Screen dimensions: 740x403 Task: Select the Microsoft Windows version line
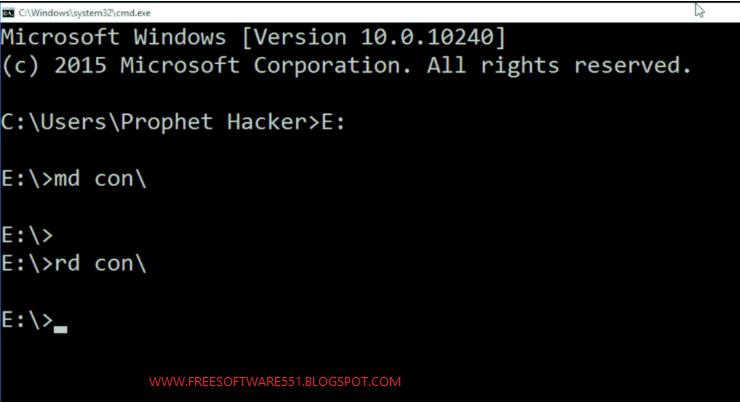pyautogui.click(x=253, y=37)
